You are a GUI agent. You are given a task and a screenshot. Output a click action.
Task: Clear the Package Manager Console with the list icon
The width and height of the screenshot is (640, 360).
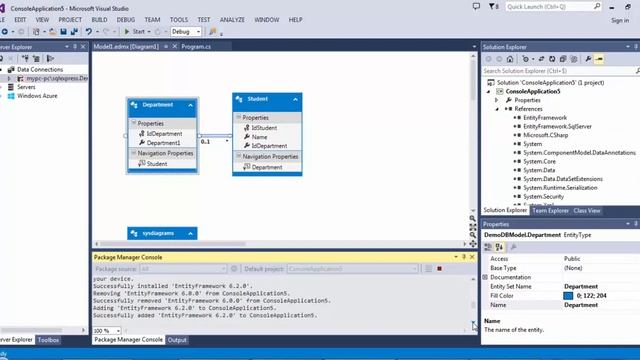coord(428,269)
